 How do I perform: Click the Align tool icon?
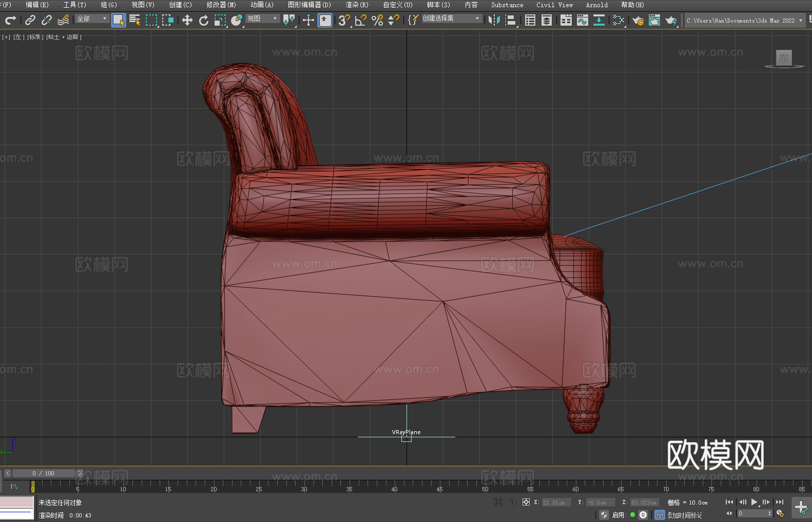511,20
